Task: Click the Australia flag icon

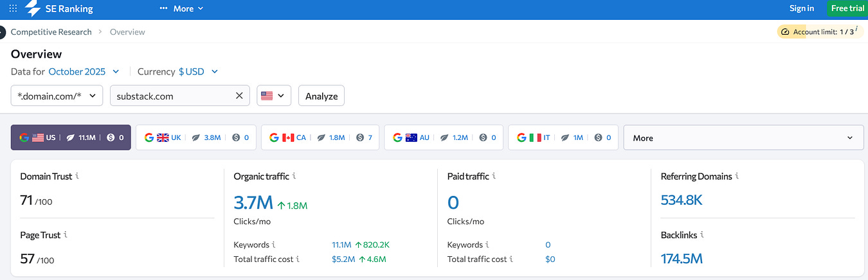Action: point(411,137)
